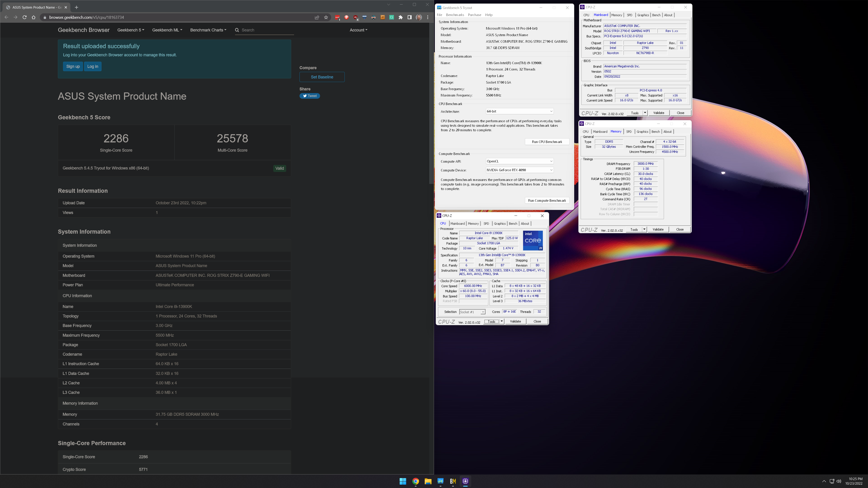Open CPU-Z from the taskbar
868x488 pixels.
(x=465, y=481)
